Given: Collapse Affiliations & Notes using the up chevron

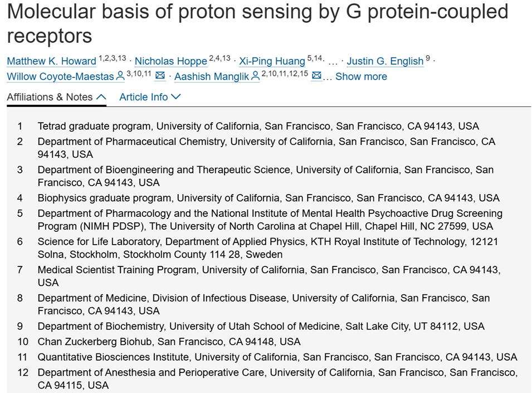Looking at the screenshot, I should pos(101,97).
